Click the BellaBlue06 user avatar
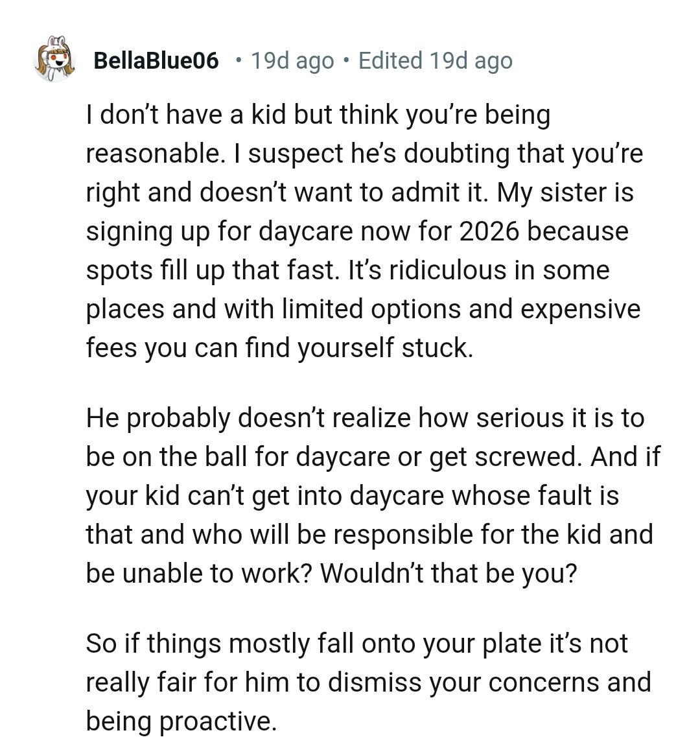 (x=54, y=60)
